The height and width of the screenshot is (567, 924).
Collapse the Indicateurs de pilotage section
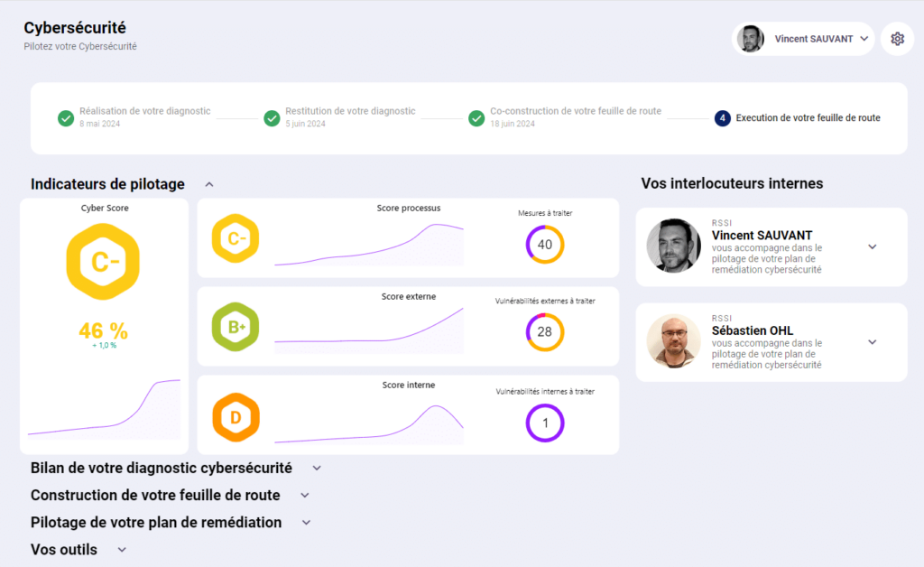point(209,184)
